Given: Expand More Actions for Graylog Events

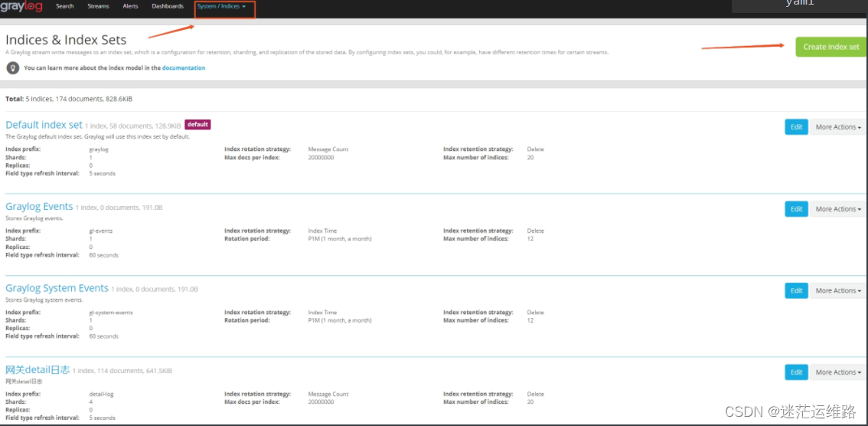Looking at the screenshot, I should [x=838, y=209].
